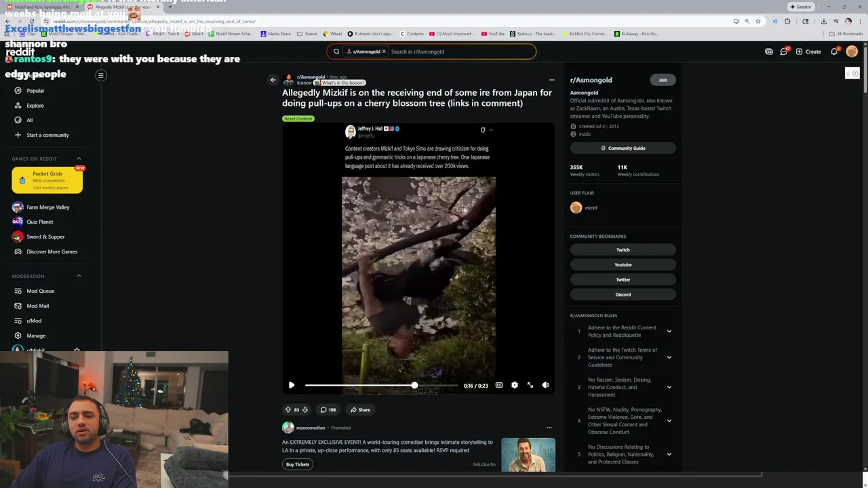
Task: Open Pocket Grids mini crosswords
Action: [x=47, y=180]
